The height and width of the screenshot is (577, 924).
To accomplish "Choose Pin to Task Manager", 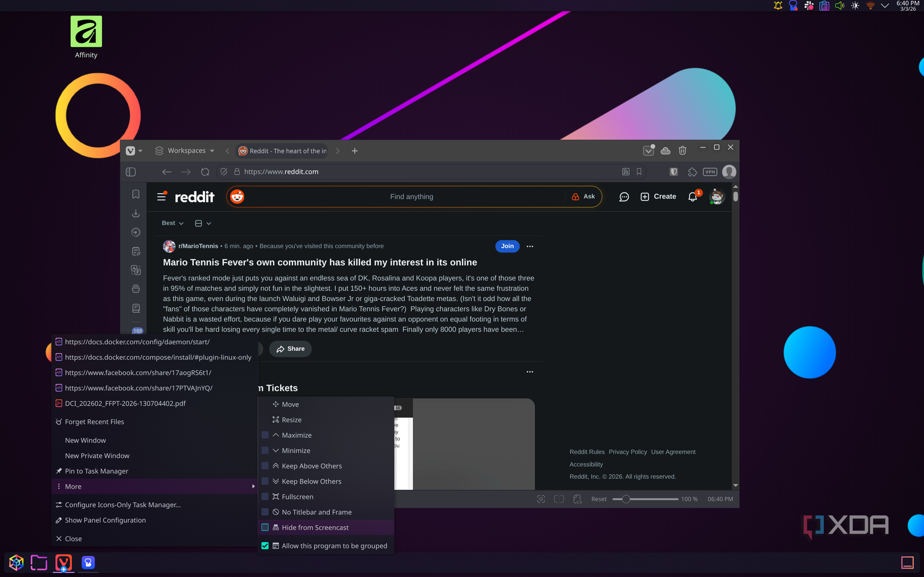I will click(x=154, y=471).
